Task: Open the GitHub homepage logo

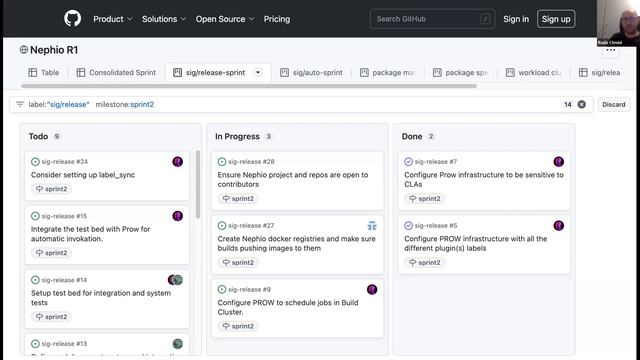Action: coord(72,19)
